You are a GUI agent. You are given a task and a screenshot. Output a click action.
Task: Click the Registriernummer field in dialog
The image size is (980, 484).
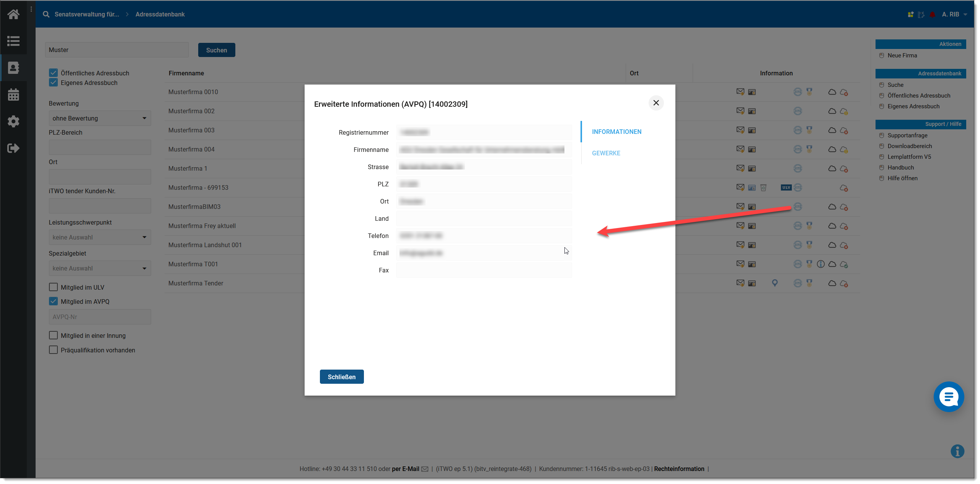[484, 132]
